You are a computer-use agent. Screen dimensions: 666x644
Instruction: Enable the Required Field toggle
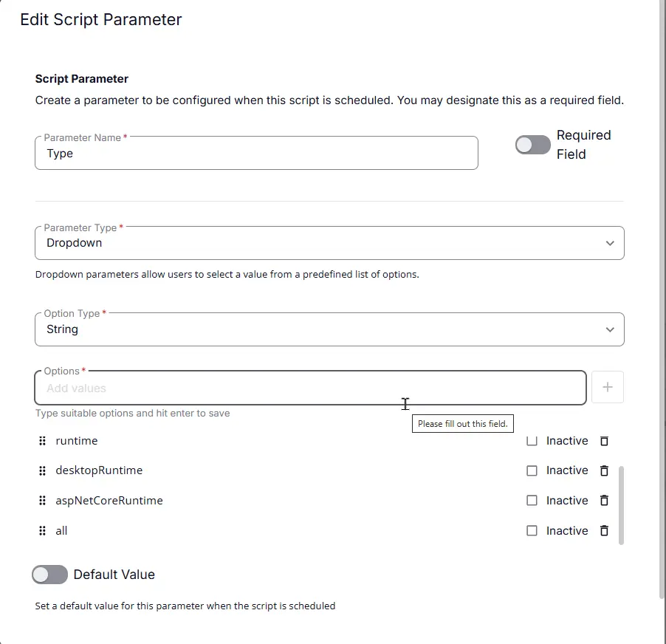tap(532, 145)
